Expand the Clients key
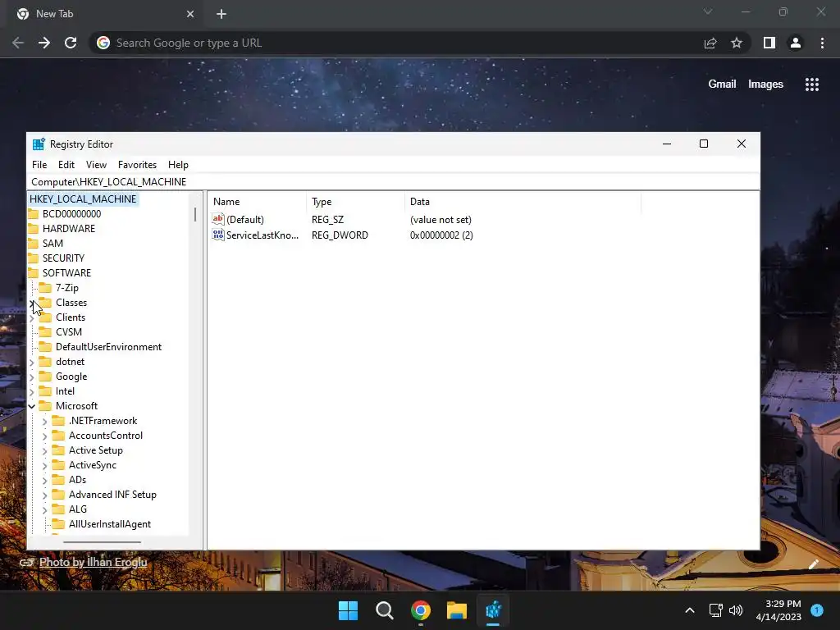 point(32,318)
